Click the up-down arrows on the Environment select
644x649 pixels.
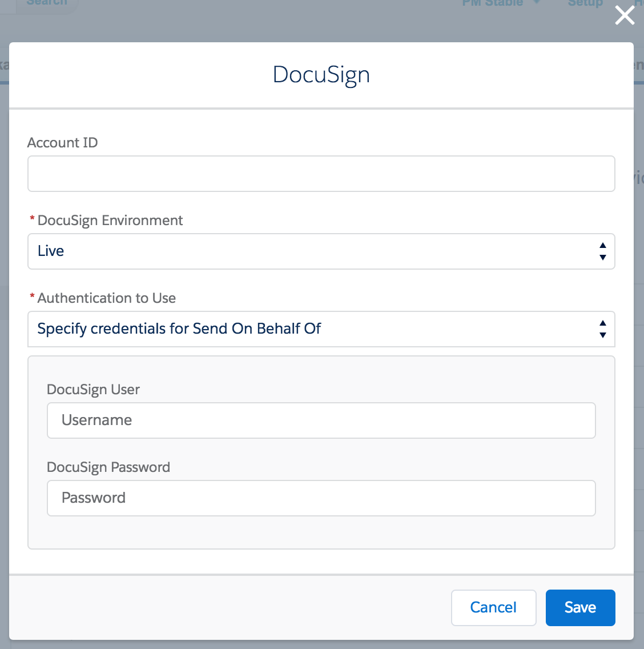point(602,251)
